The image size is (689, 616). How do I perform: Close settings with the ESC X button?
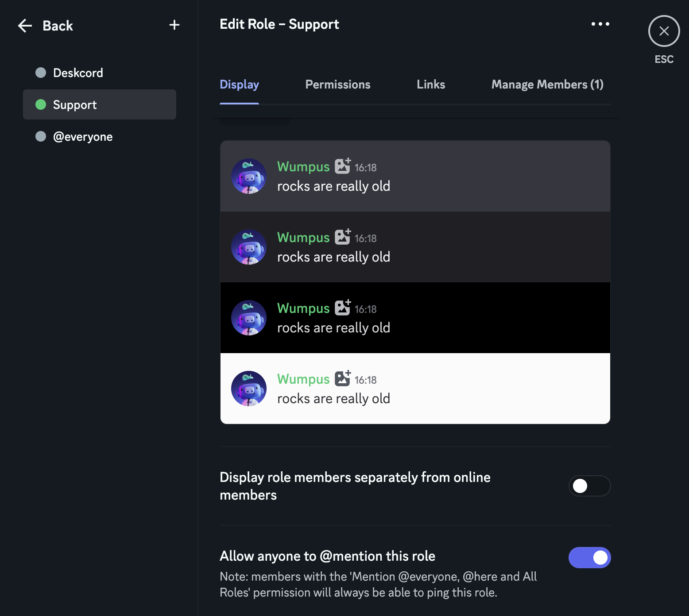tap(664, 31)
